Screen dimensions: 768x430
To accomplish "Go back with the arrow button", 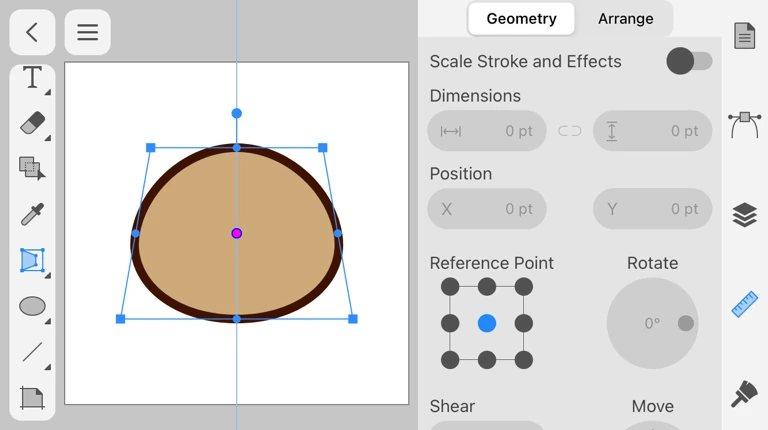I will (32, 32).
